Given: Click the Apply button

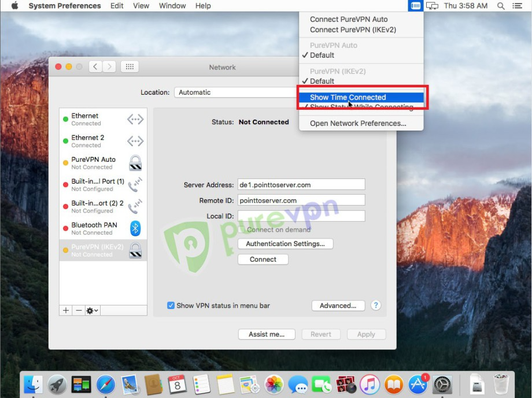Looking at the screenshot, I should click(x=366, y=334).
